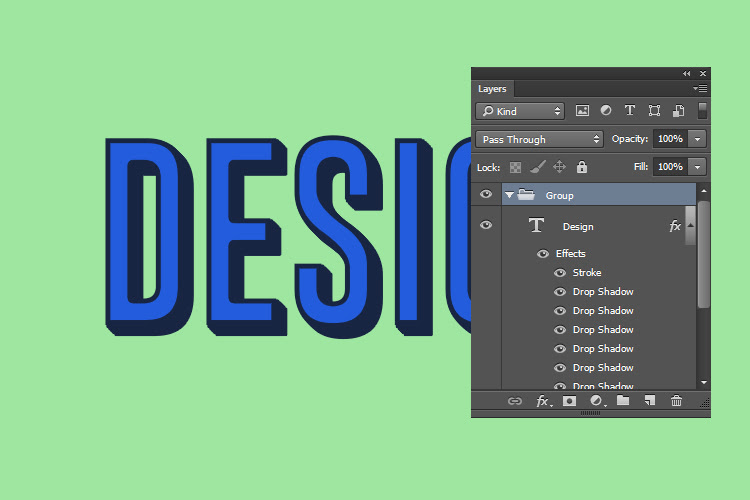This screenshot has height=500, width=750.
Task: Lock image pixels brush icon
Action: [x=538, y=167]
